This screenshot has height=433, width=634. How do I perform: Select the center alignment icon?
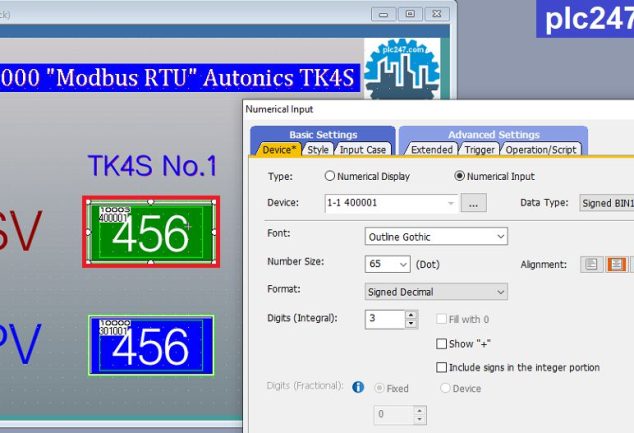pos(616,265)
